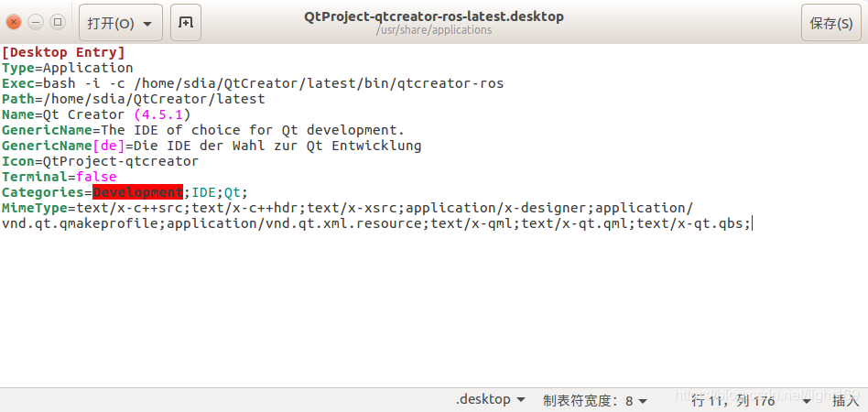Image resolution: width=868 pixels, height=412 pixels.
Task: Open the 制表符宽度: 8 tab width dropdown
Action: pyautogui.click(x=595, y=400)
